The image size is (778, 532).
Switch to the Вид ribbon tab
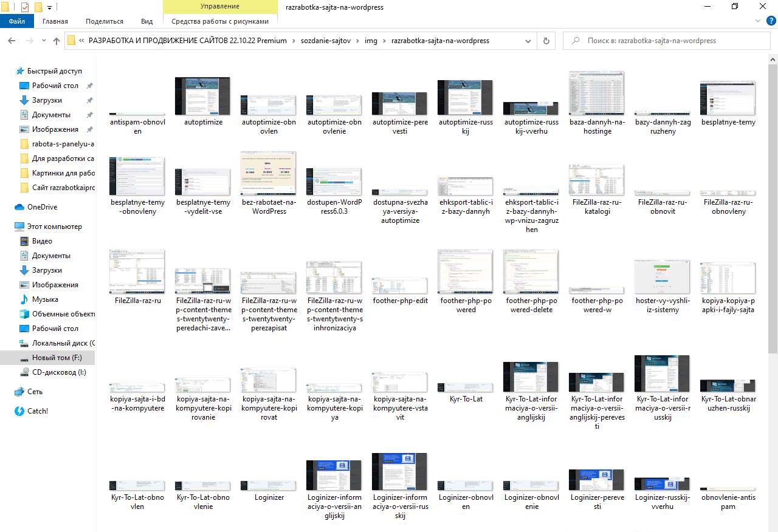pyautogui.click(x=146, y=21)
